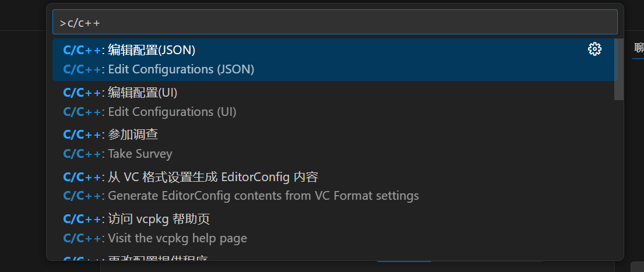The height and width of the screenshot is (272, 644).
Task: Click the blue C/C++ prefix beside 访问 vcpkg 帮助页
Action: (x=82, y=220)
